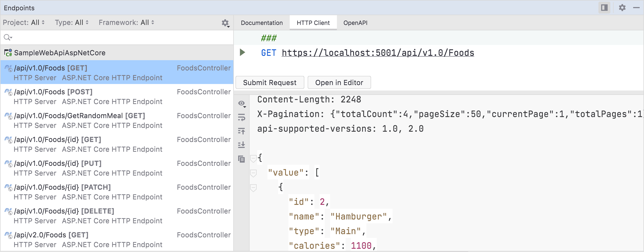
Task: Open filter settings gear in Endpoints panel
Action: click(225, 23)
